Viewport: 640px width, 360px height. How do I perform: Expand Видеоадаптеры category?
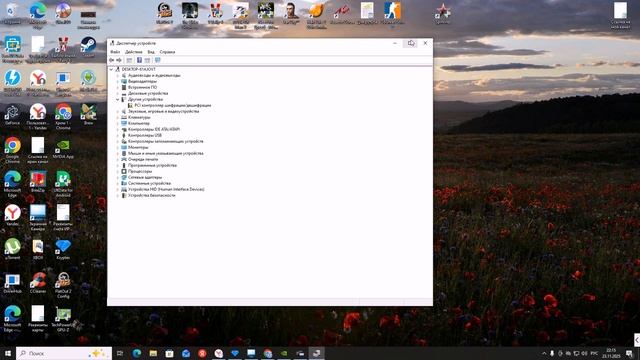point(118,81)
